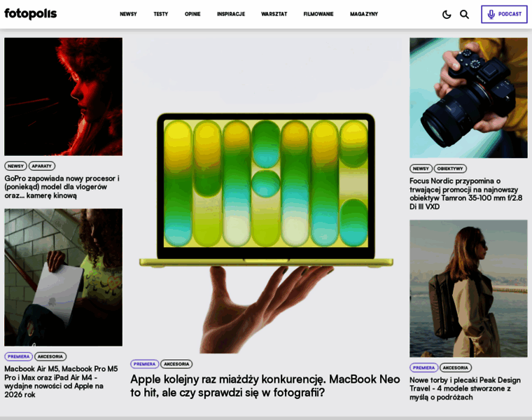Click the Sony camera with Tamron lens thumbnail
This screenshot has height=420, width=532.
468,98
